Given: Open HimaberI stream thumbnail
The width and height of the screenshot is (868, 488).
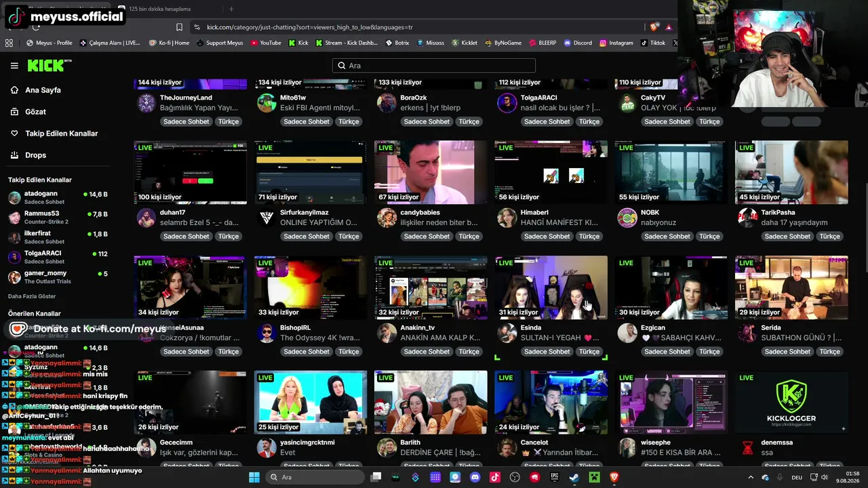Looking at the screenshot, I should click(551, 172).
